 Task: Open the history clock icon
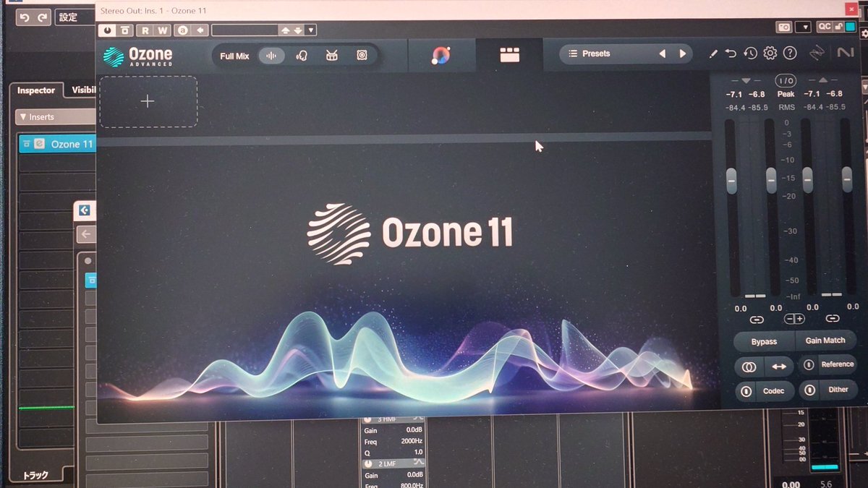pos(751,53)
